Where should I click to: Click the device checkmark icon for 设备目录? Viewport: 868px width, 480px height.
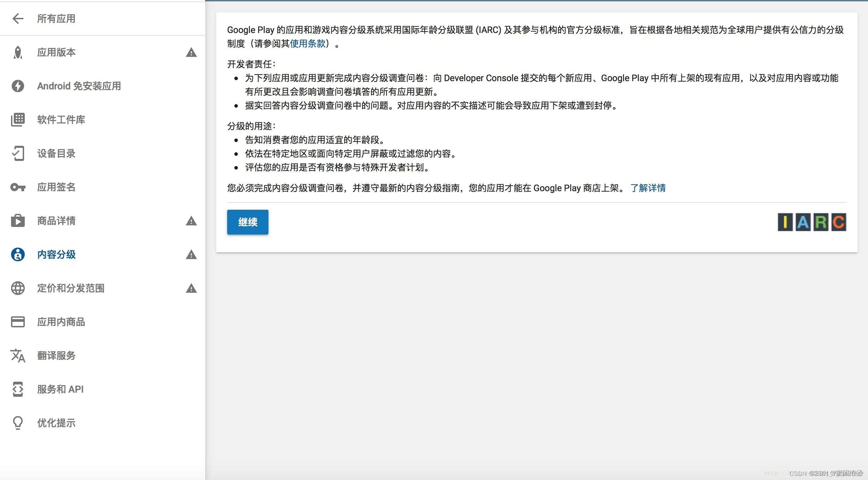pyautogui.click(x=18, y=153)
